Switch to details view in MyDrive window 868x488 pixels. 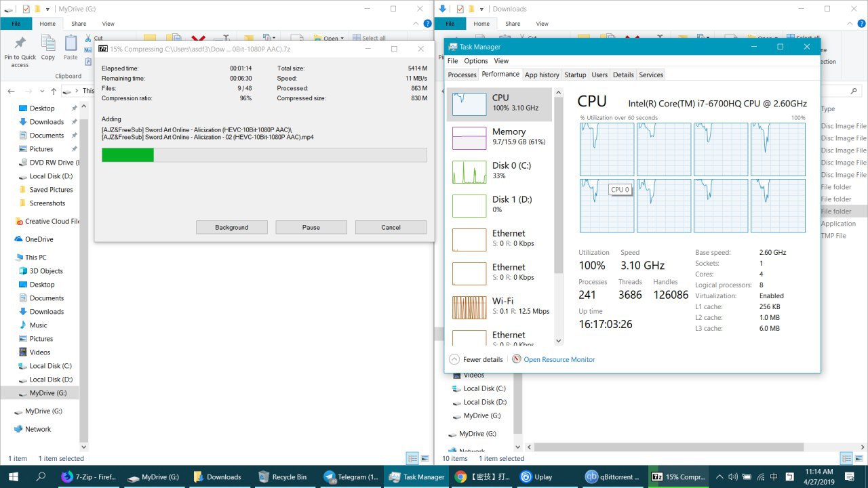(x=412, y=458)
